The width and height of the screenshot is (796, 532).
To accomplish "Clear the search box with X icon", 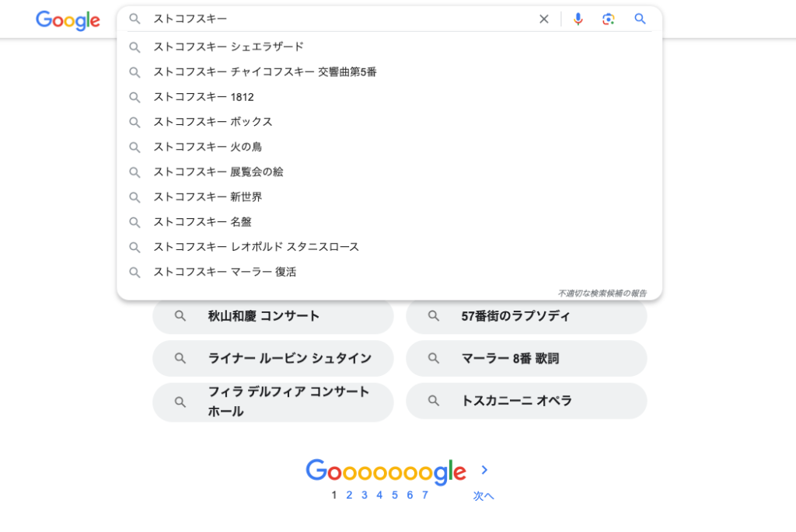I will point(544,19).
